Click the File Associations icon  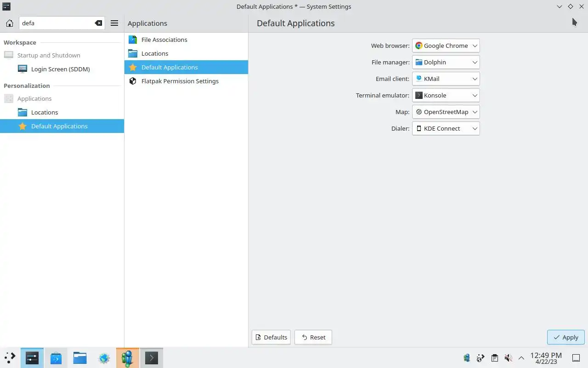tap(133, 40)
